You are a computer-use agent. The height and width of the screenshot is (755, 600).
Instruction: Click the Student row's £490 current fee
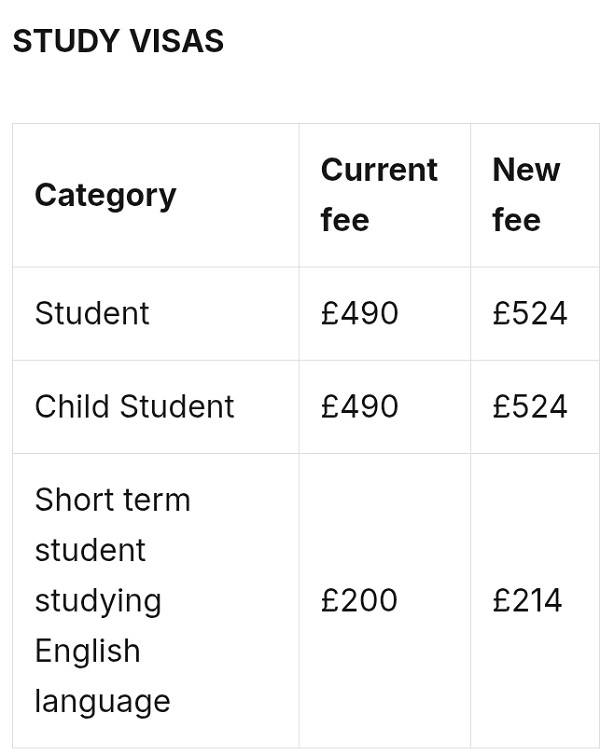click(x=359, y=313)
